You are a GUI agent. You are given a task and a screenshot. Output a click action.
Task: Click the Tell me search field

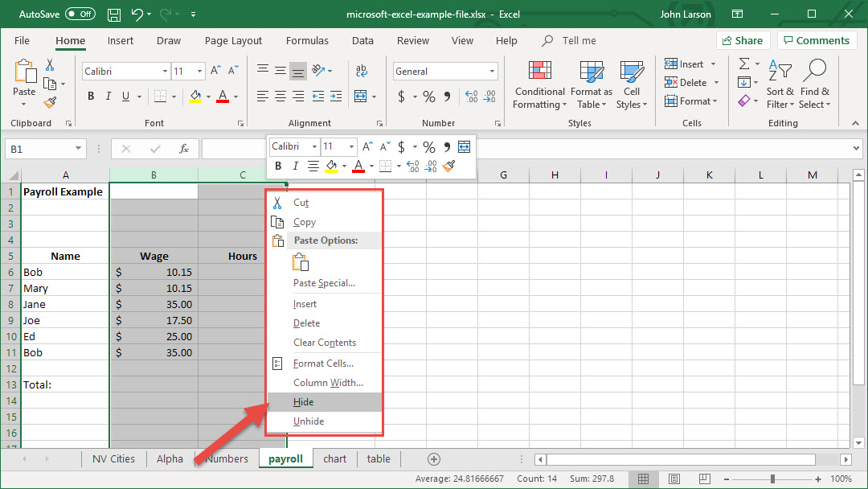pos(579,41)
